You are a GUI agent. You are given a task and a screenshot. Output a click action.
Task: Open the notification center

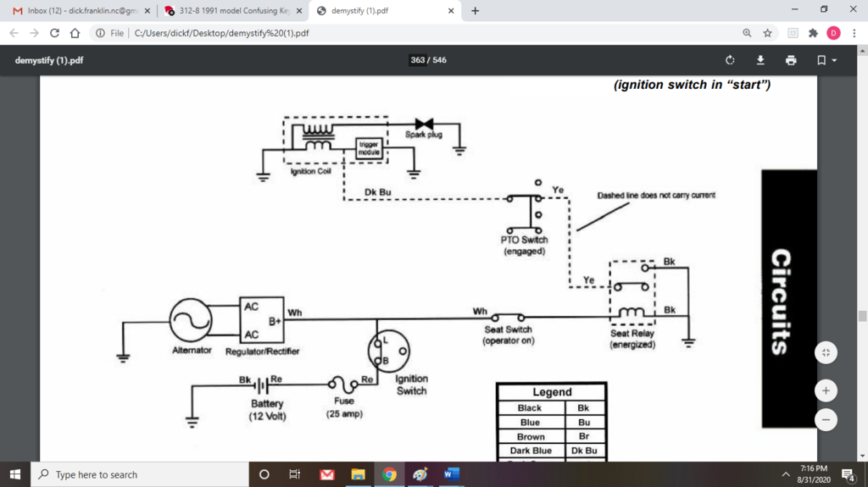848,474
